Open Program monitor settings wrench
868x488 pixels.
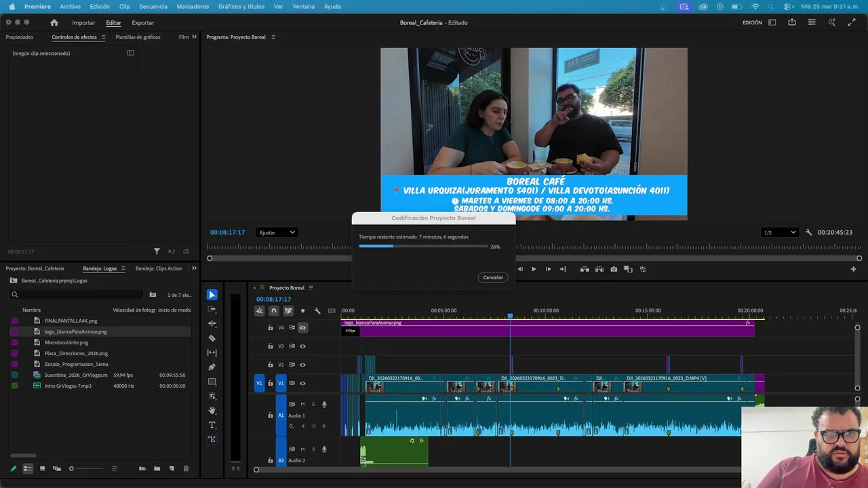click(808, 232)
